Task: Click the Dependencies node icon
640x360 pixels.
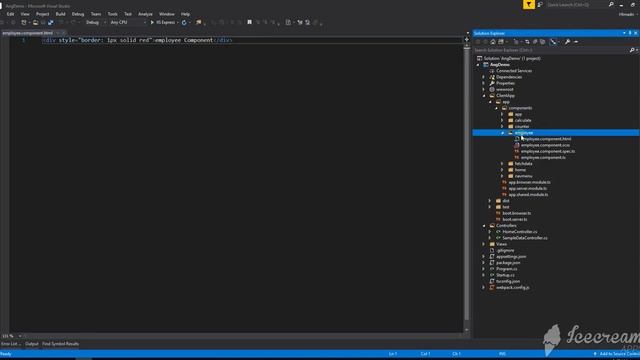Action: pos(492,77)
